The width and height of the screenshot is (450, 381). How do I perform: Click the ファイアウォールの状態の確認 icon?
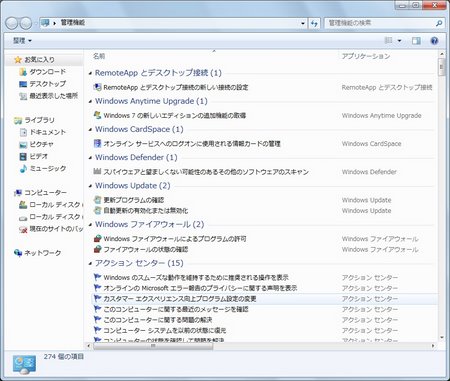coord(97,249)
